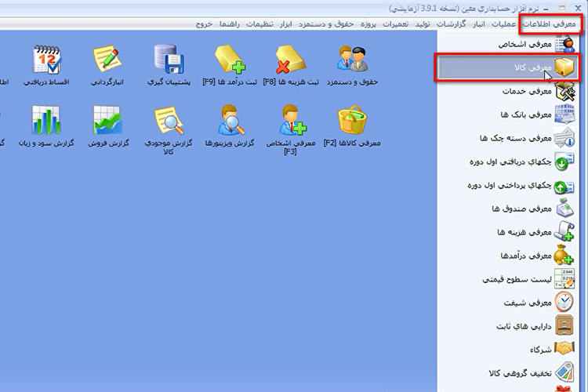Open the گزارش ویزیتورها icon
Screen dimensions: 588x392
(x=230, y=120)
